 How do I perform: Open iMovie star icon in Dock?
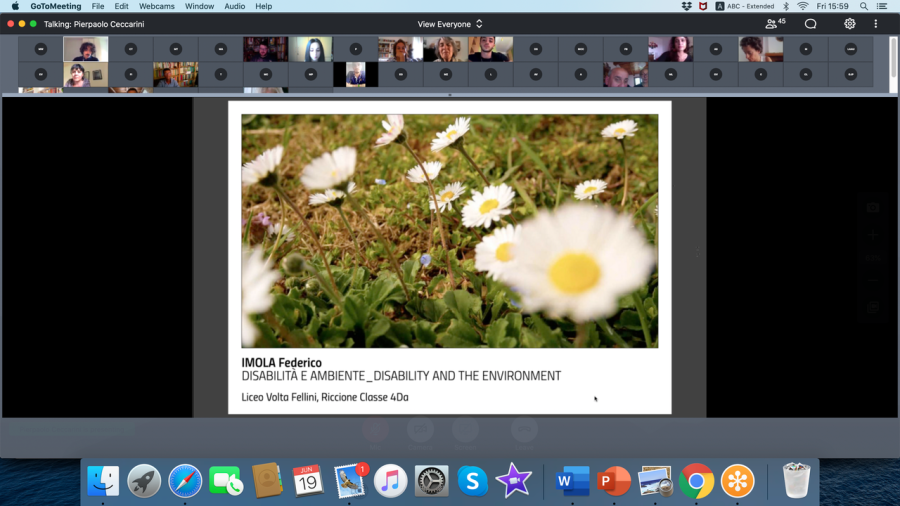point(514,481)
